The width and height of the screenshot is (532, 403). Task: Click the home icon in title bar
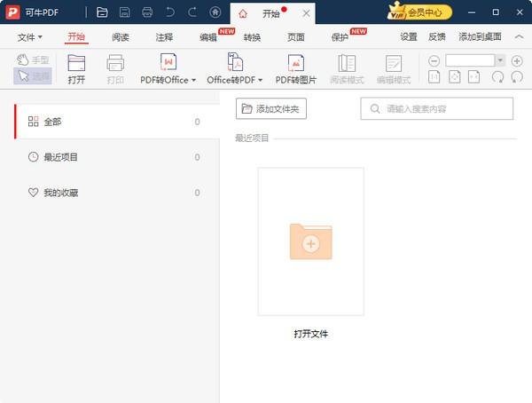pos(215,12)
